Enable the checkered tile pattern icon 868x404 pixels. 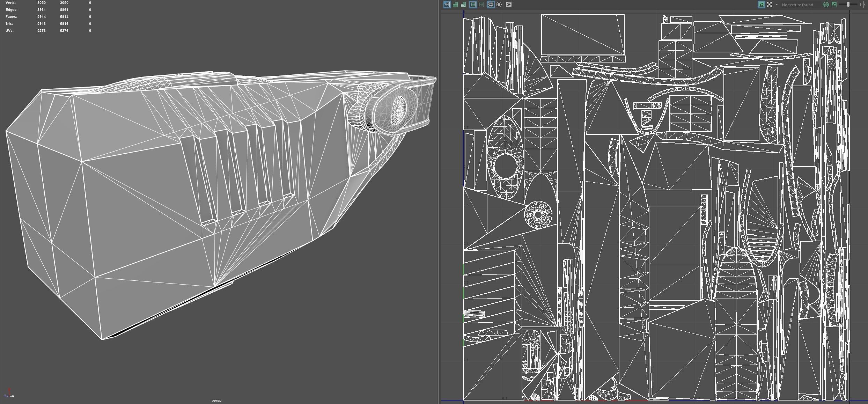click(769, 5)
